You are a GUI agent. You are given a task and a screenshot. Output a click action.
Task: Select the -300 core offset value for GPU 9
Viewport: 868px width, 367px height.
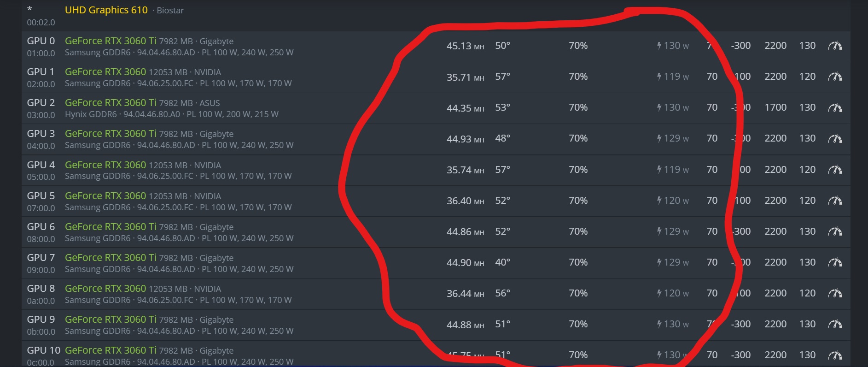click(741, 324)
